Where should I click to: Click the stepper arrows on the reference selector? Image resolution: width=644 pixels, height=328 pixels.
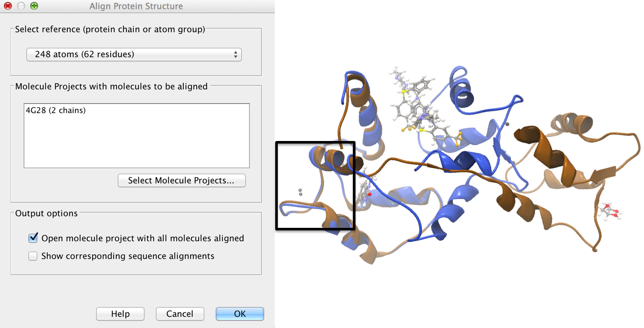(x=235, y=55)
